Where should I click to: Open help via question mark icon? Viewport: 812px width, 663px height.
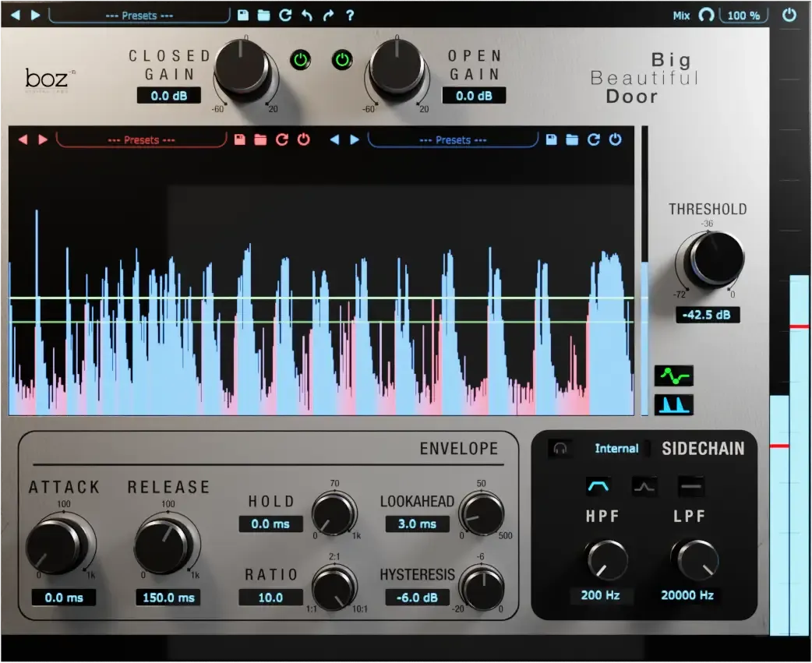tap(350, 15)
